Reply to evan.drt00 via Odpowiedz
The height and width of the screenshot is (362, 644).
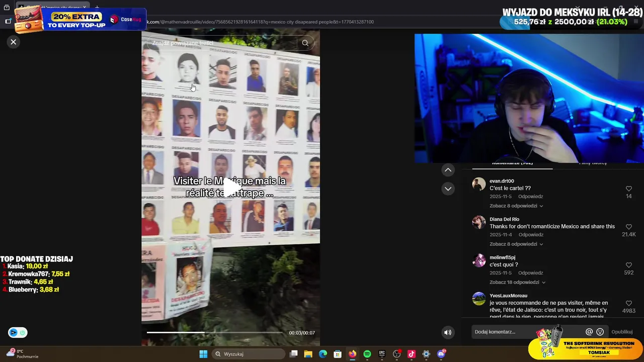point(531,197)
